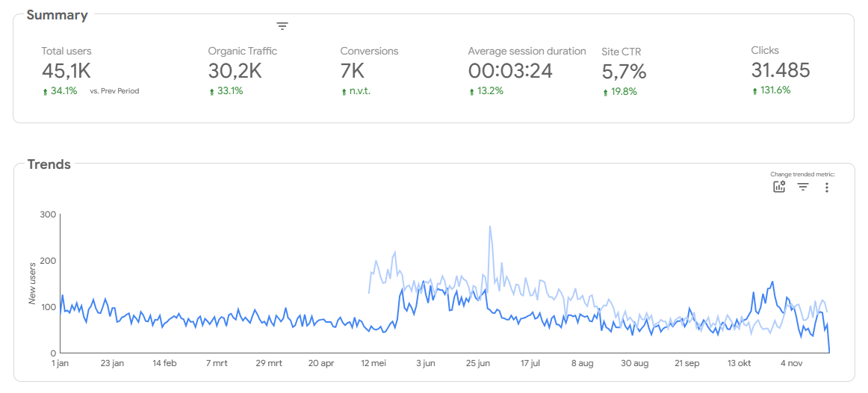This screenshot has width=868, height=393.
Task: Click the 300 tick on the y-axis
Action: [x=46, y=214]
